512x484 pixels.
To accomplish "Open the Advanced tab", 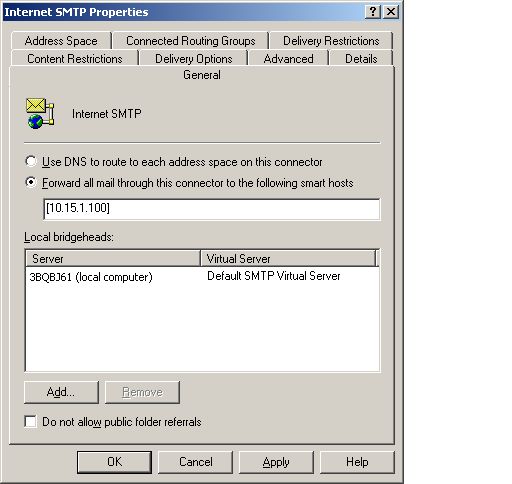I will (288, 59).
